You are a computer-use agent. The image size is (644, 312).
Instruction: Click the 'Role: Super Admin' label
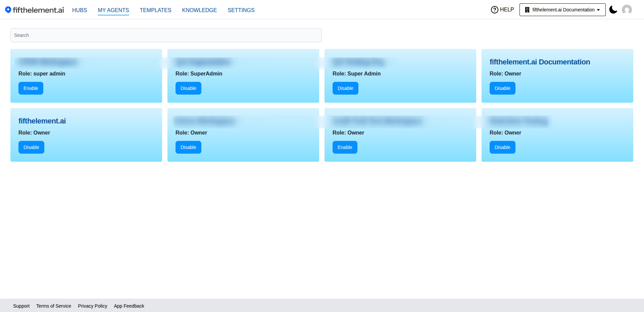[x=357, y=74]
